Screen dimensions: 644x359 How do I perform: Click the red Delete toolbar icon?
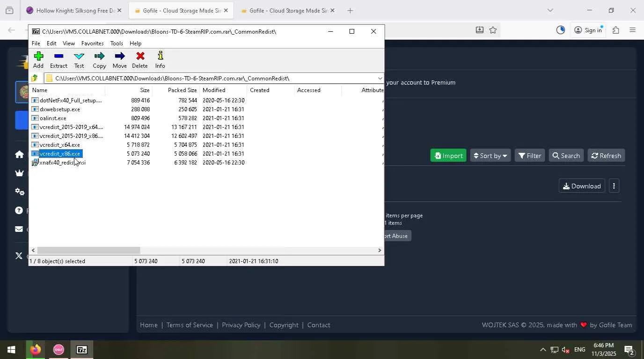click(x=140, y=60)
